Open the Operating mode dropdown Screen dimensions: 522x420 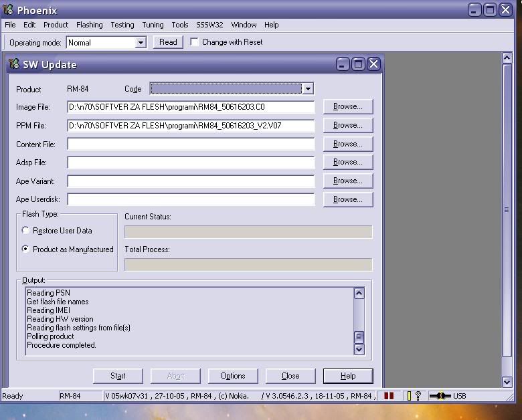tap(141, 43)
